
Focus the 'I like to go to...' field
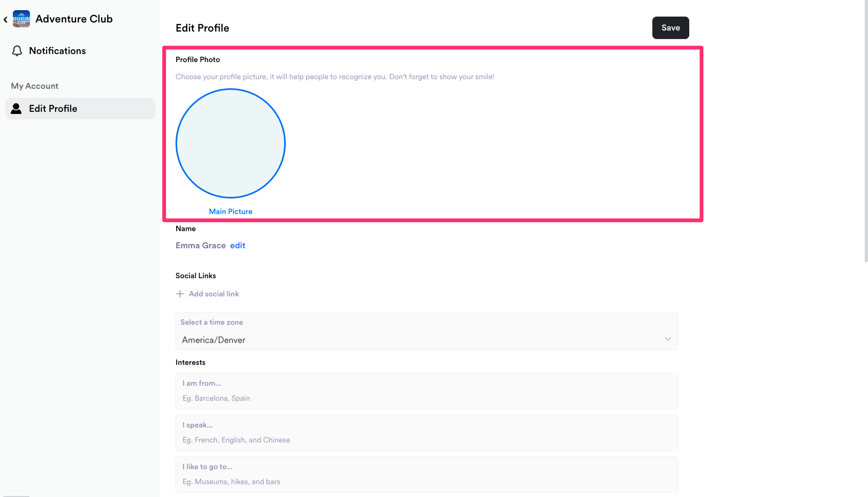pos(427,475)
